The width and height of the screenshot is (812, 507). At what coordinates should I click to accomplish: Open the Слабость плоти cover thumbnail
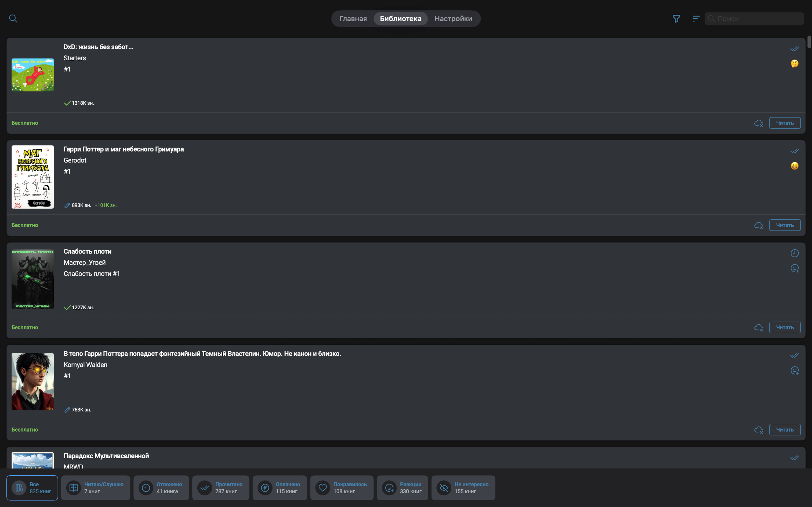pos(32,279)
